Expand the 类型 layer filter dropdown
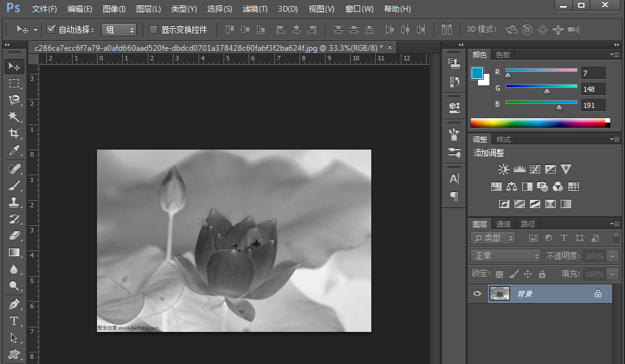Viewport: 625px width, 364px height. (x=493, y=238)
